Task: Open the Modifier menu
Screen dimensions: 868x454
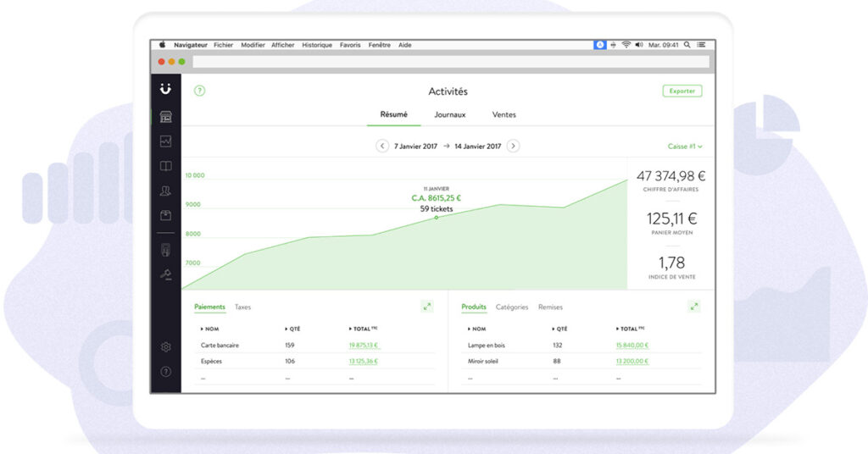Action: pos(253,45)
